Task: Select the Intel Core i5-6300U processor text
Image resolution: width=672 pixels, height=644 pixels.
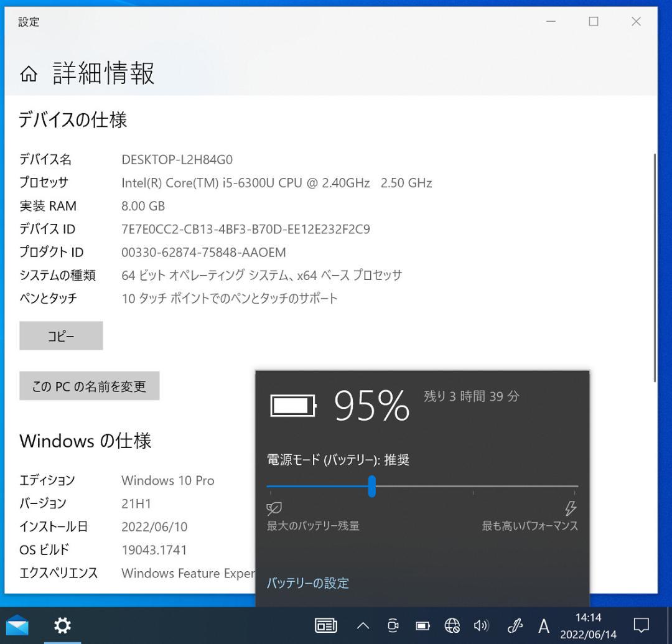Action: pyautogui.click(x=276, y=183)
